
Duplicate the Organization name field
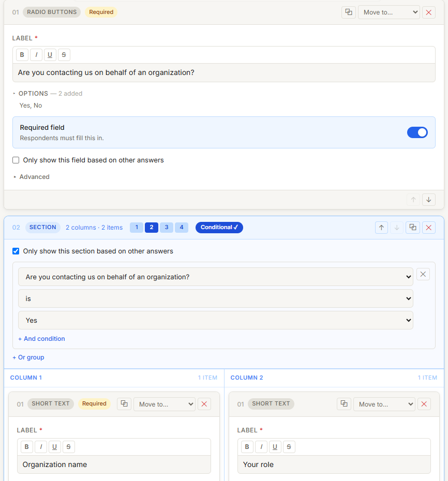pyautogui.click(x=124, y=404)
